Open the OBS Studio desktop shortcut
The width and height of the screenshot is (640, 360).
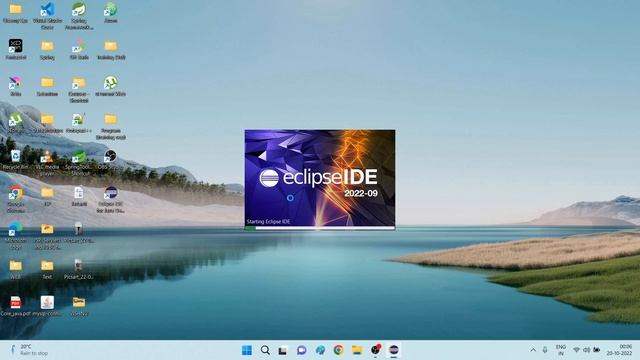tap(110, 160)
